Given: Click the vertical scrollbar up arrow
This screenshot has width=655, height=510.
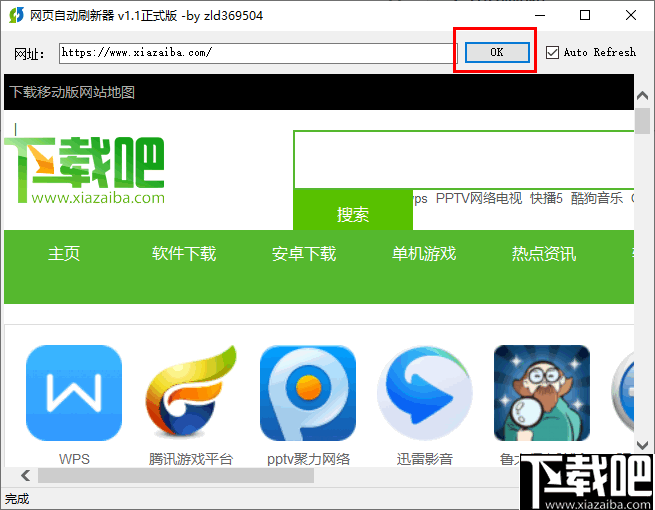Looking at the screenshot, I should tap(642, 96).
